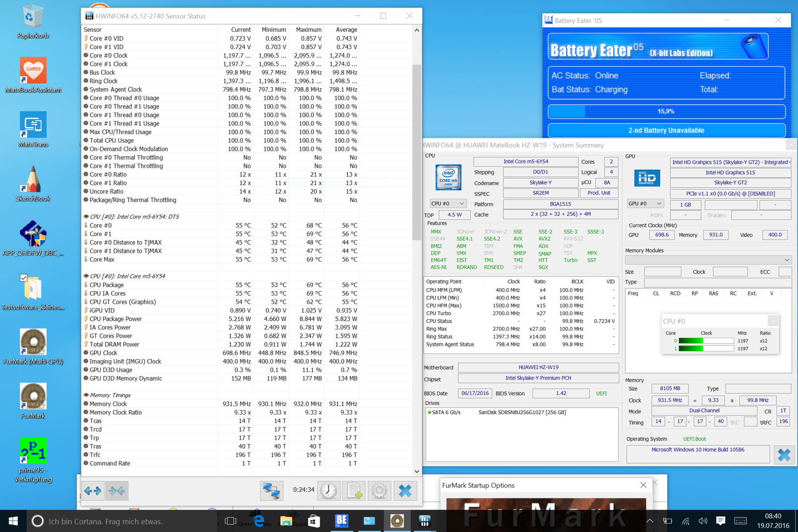
Task: Open the CPU #0 selector dropdown
Action: coord(447,203)
